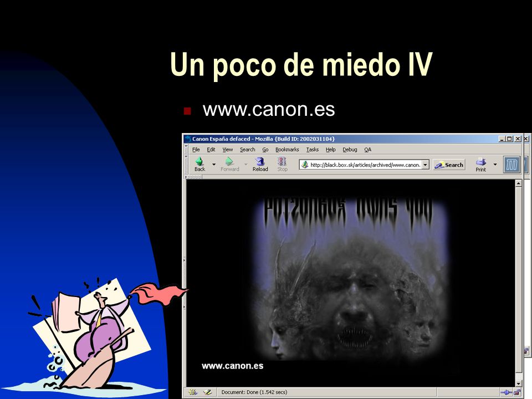532x399 pixels.
Task: Click the Print icon in the toolbar
Action: (x=481, y=161)
